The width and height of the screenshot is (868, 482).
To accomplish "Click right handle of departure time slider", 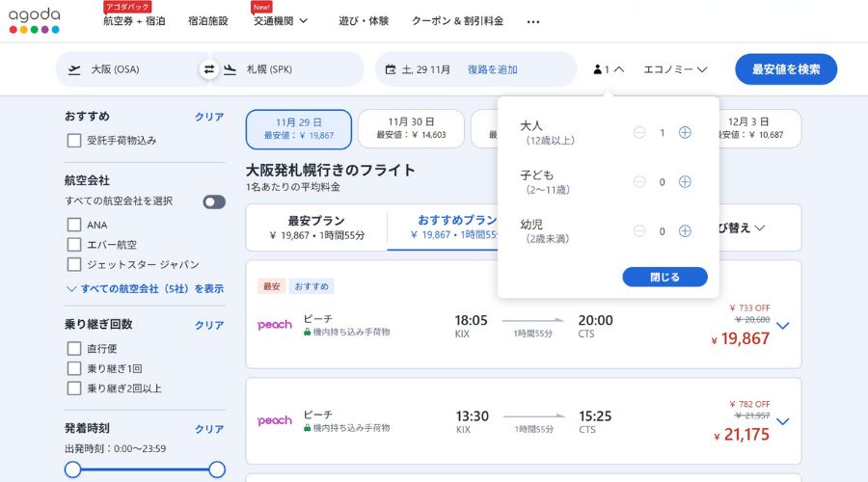I will click(x=217, y=469).
